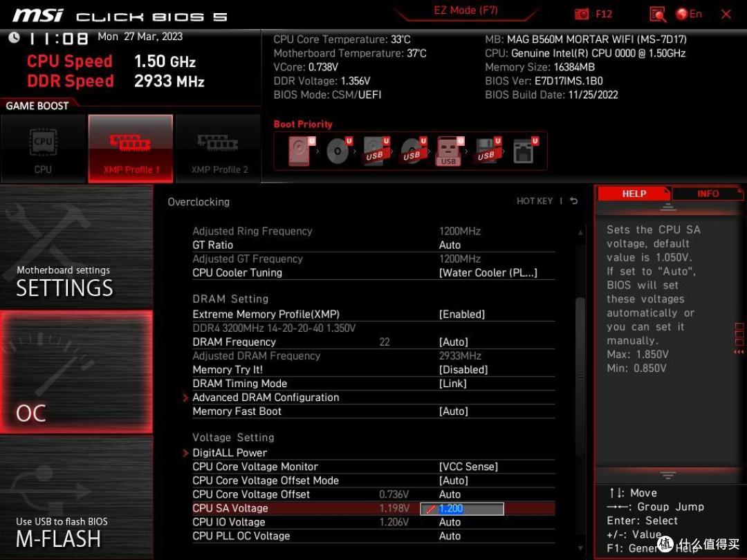Click the DDR4 3200MHz 14-20-20-40 1.350V line
Viewport: 747px width, 560px height.
point(274,328)
